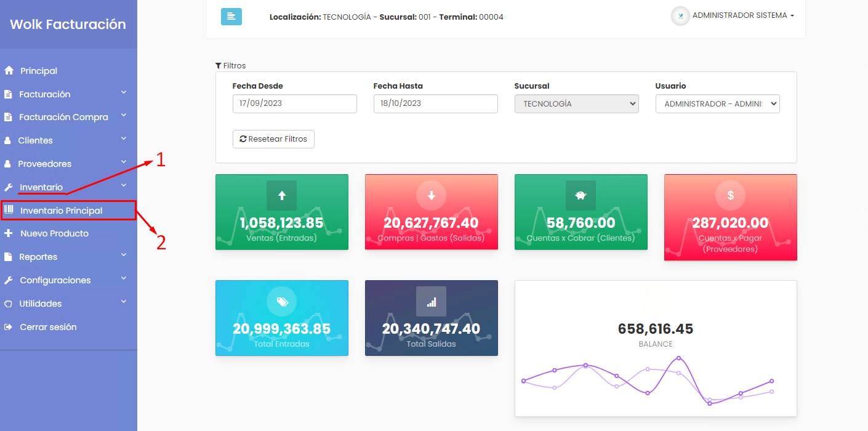
Task: Click the piggy bank icon on Cuentas x Cobrar
Action: (x=581, y=196)
